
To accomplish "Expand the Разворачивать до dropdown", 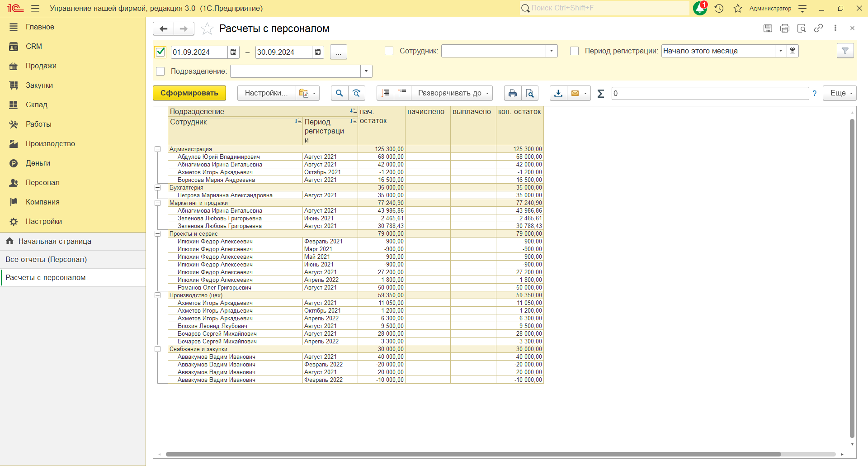I will 453,93.
